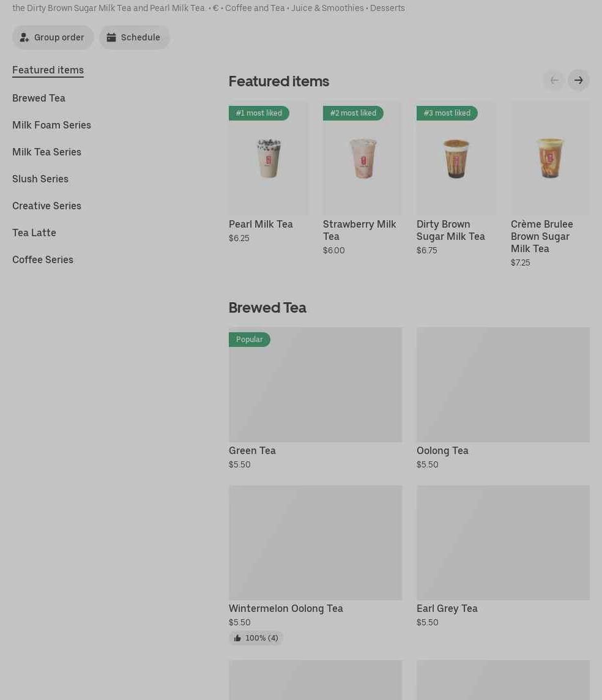Click the previous arrow in Featured items carousel
Viewport: 602px width, 700px height.
tap(554, 80)
